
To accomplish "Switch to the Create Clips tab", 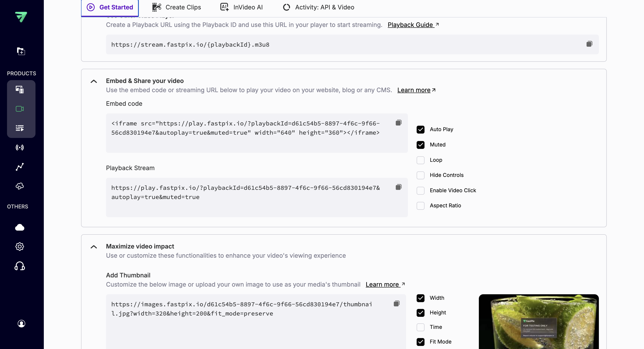I will [x=177, y=7].
